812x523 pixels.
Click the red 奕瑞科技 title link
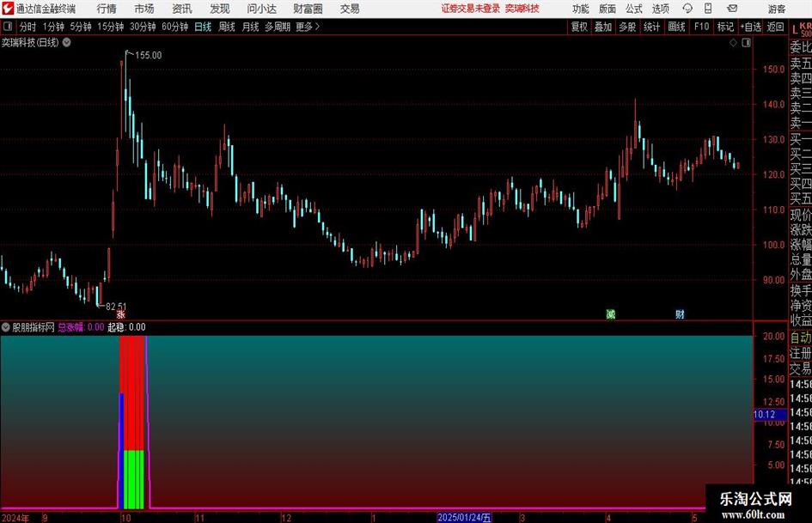tap(522, 9)
